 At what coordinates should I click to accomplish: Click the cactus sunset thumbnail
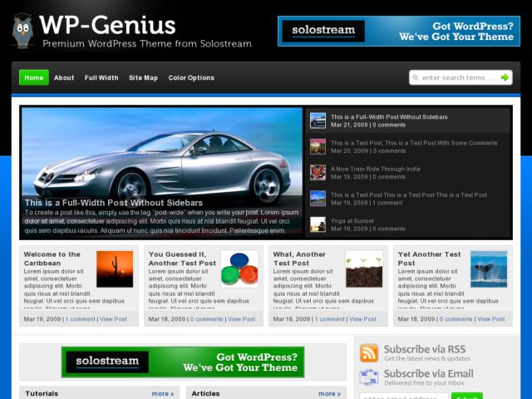pos(115,269)
